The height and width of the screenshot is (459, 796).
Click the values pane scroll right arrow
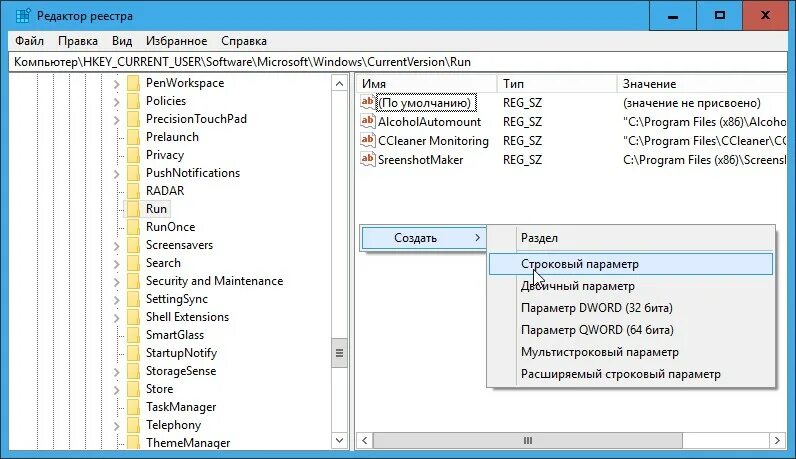click(x=777, y=440)
